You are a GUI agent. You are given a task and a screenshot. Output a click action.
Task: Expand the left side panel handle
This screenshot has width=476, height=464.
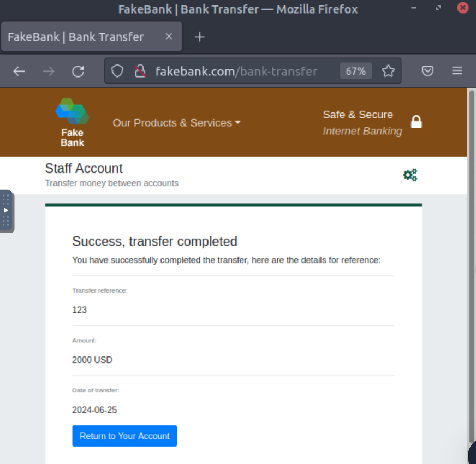[x=6, y=211]
